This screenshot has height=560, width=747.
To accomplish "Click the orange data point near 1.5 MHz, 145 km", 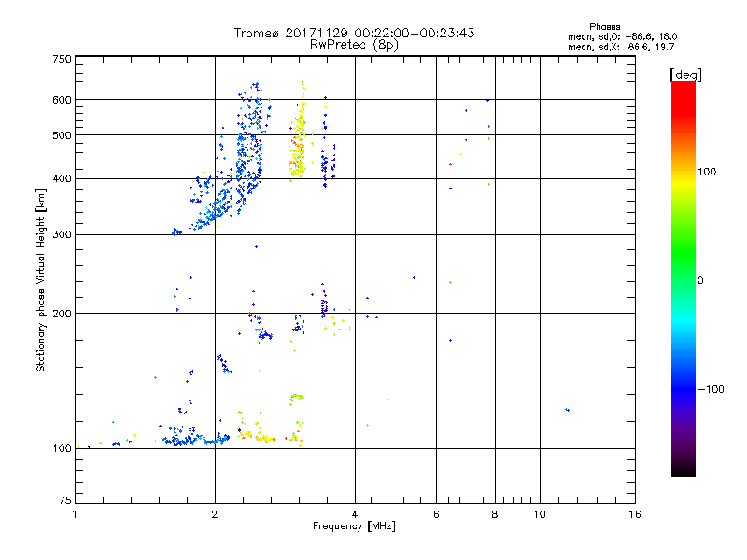I will [155, 378].
